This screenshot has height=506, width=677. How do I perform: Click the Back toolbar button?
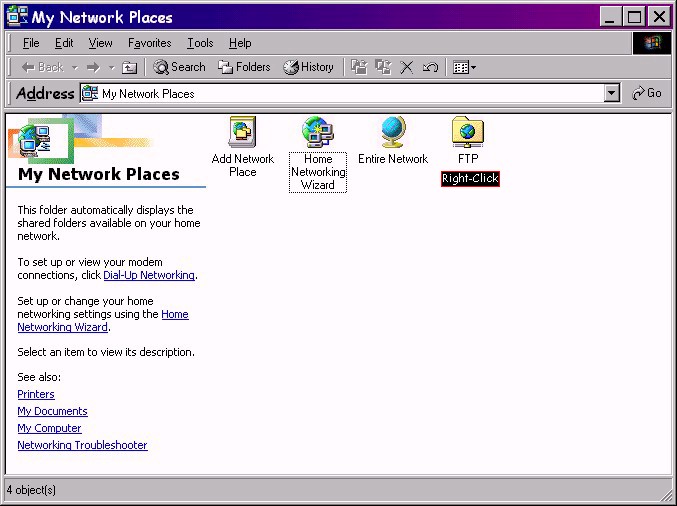42,67
